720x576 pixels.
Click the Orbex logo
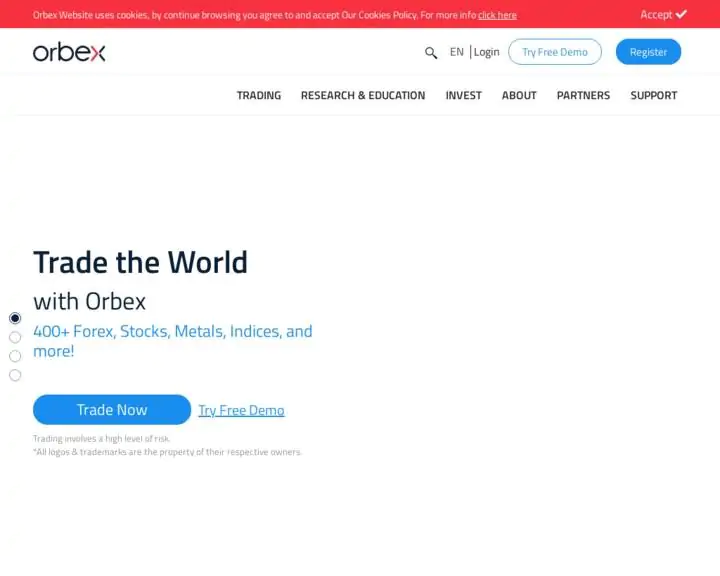(69, 52)
